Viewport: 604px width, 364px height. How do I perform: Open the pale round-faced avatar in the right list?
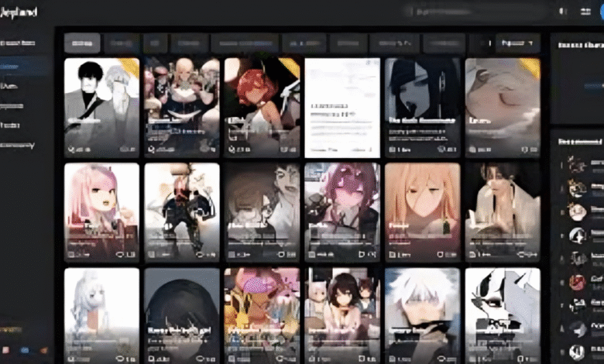tap(578, 212)
